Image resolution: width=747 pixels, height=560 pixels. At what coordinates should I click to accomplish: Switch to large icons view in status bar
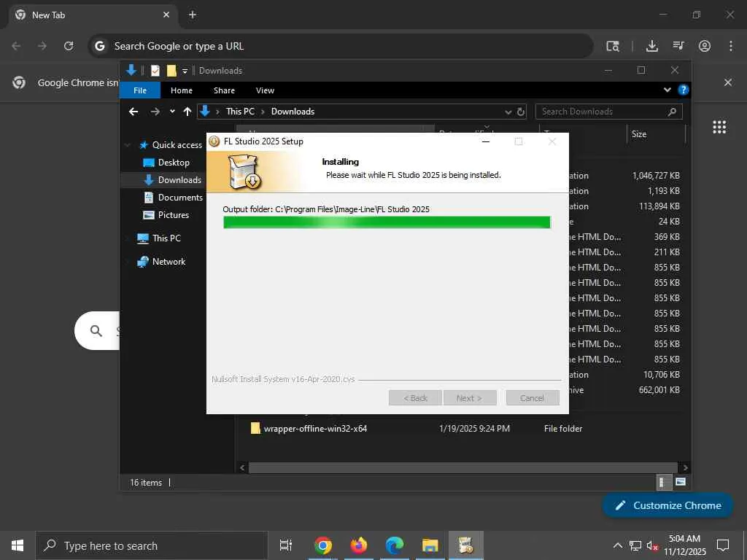point(681,482)
